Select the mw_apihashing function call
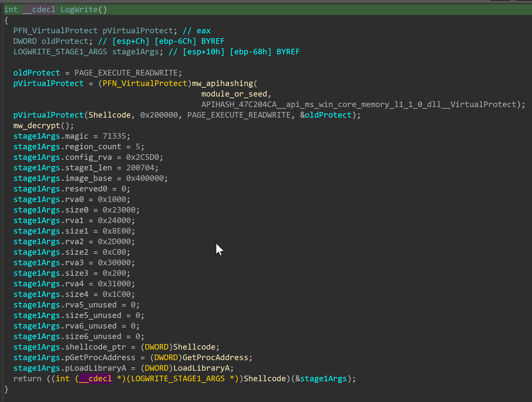532x402 pixels. [223, 83]
